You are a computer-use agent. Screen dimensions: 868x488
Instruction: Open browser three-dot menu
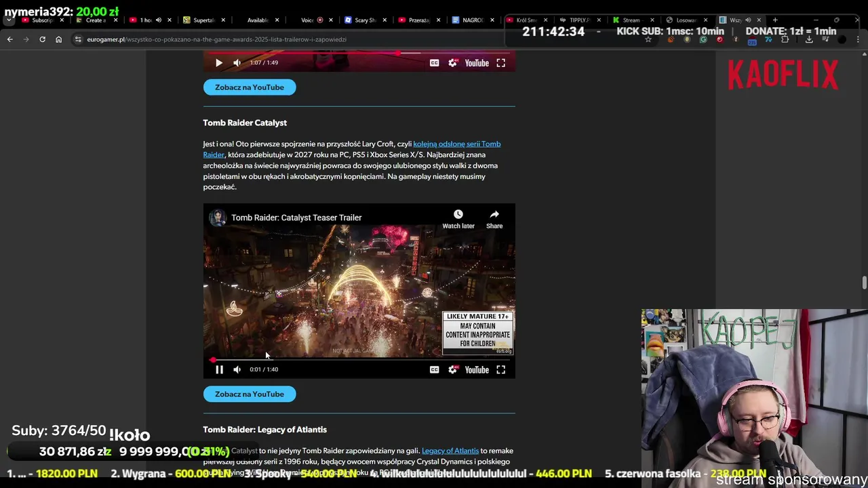pyautogui.click(x=859, y=39)
